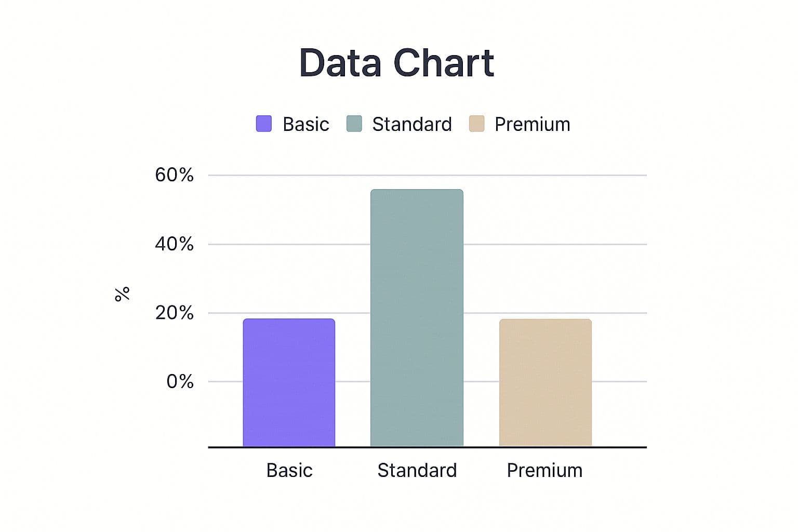Image resolution: width=798 pixels, height=532 pixels.
Task: Click the 40% y-axis tick label
Action: click(174, 244)
